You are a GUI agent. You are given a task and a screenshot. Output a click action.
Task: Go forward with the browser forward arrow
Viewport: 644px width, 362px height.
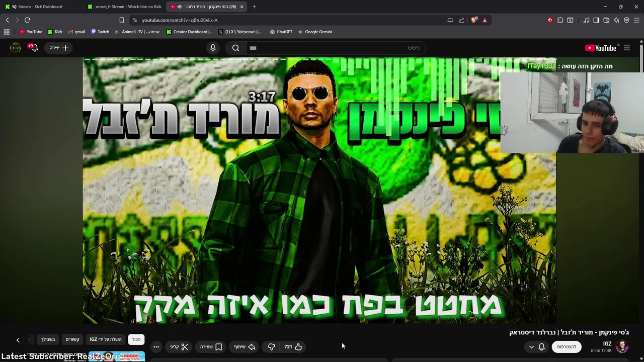17,20
